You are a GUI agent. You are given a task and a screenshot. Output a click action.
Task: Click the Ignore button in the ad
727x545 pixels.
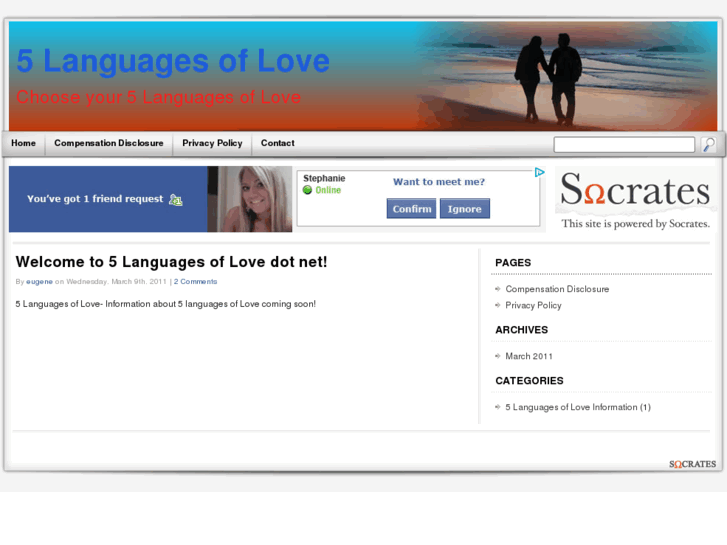point(465,209)
